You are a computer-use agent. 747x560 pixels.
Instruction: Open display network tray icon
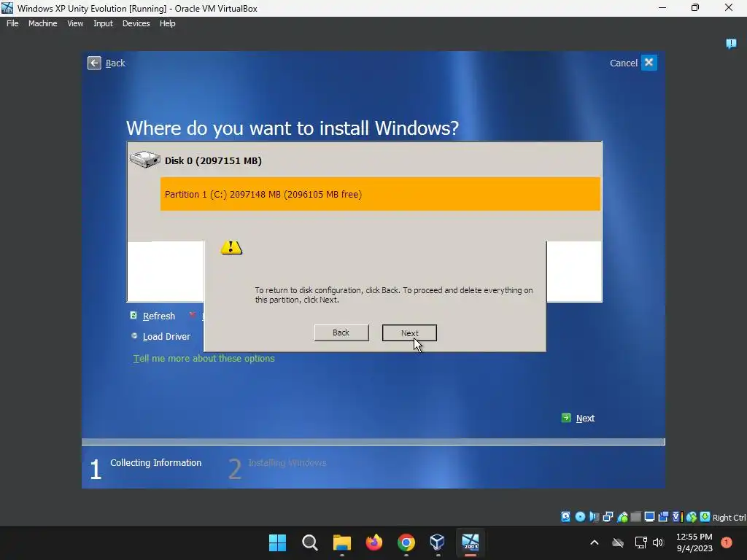coord(640,542)
